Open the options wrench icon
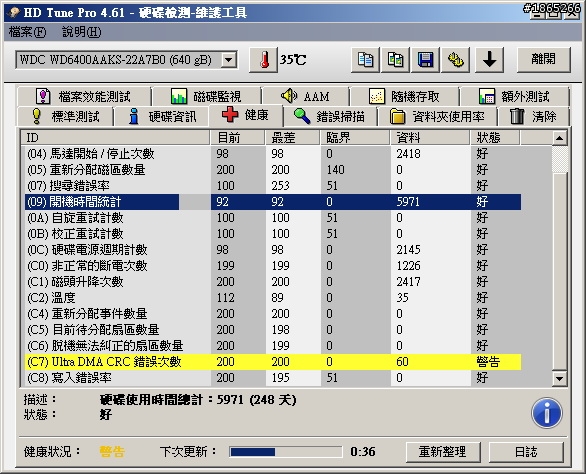The height and width of the screenshot is (474, 586). click(456, 60)
